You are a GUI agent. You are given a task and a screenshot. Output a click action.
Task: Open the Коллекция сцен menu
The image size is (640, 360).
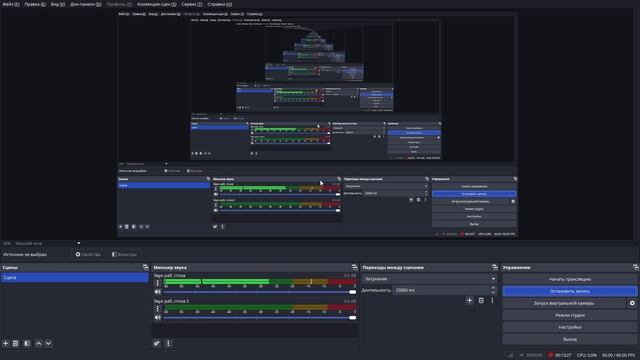click(157, 4)
